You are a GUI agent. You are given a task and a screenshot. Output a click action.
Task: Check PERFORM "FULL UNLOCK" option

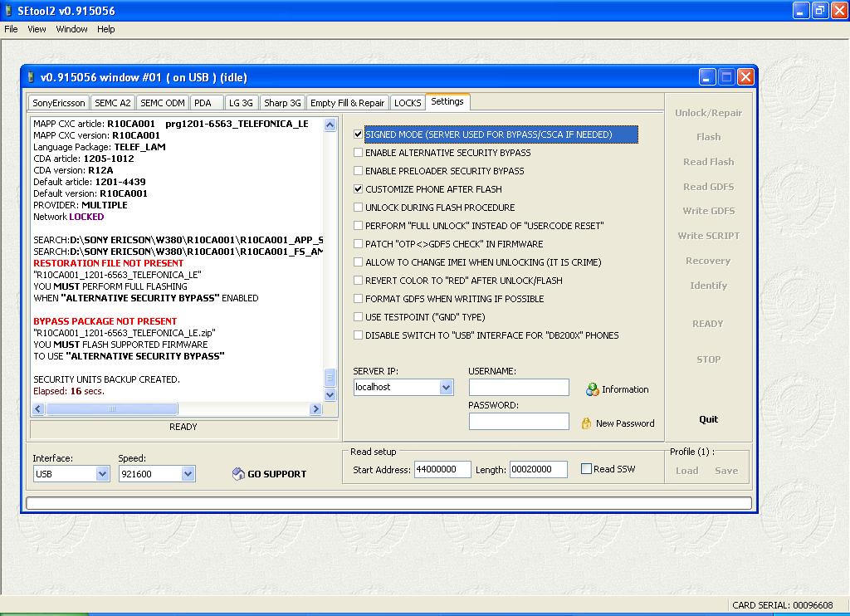pyautogui.click(x=358, y=226)
